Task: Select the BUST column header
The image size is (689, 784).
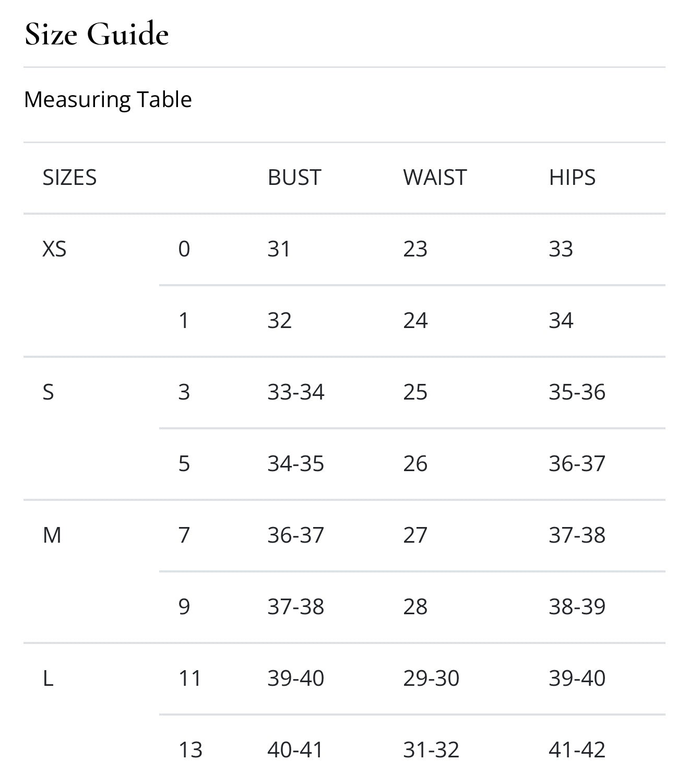Action: [294, 178]
